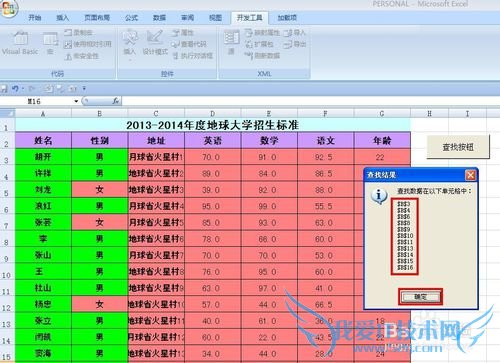This screenshot has width=500, height=363.
Task: Select column D header
Action: pyautogui.click(x=213, y=114)
